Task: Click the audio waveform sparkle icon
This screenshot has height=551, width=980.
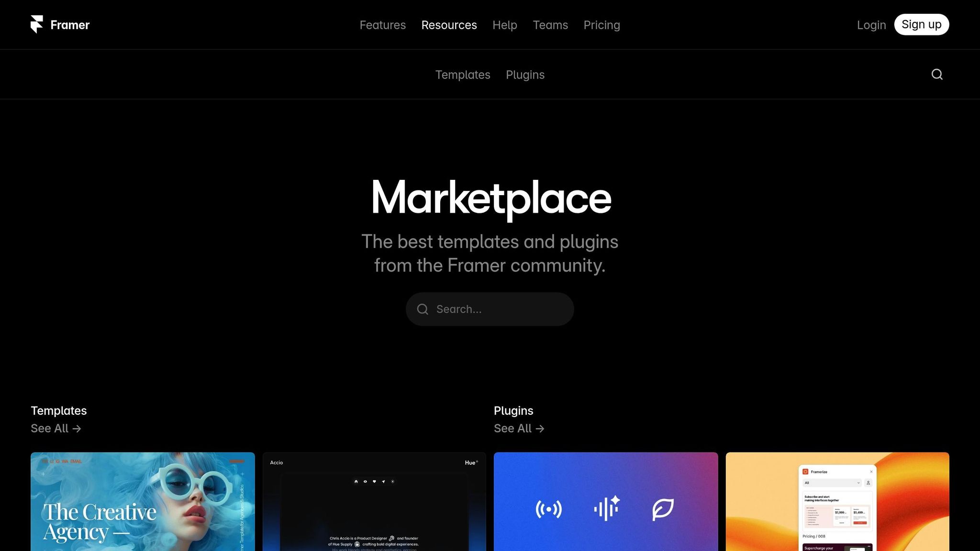Action: click(606, 508)
